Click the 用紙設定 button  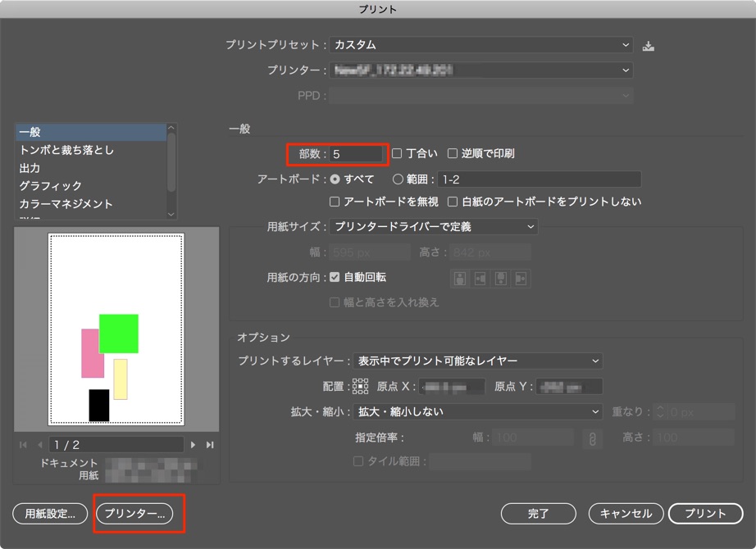(x=50, y=514)
